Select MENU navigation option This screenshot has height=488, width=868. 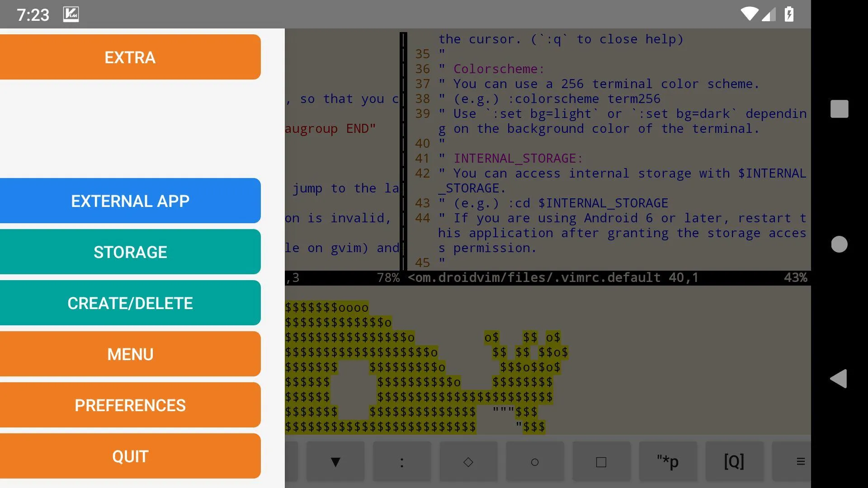130,355
